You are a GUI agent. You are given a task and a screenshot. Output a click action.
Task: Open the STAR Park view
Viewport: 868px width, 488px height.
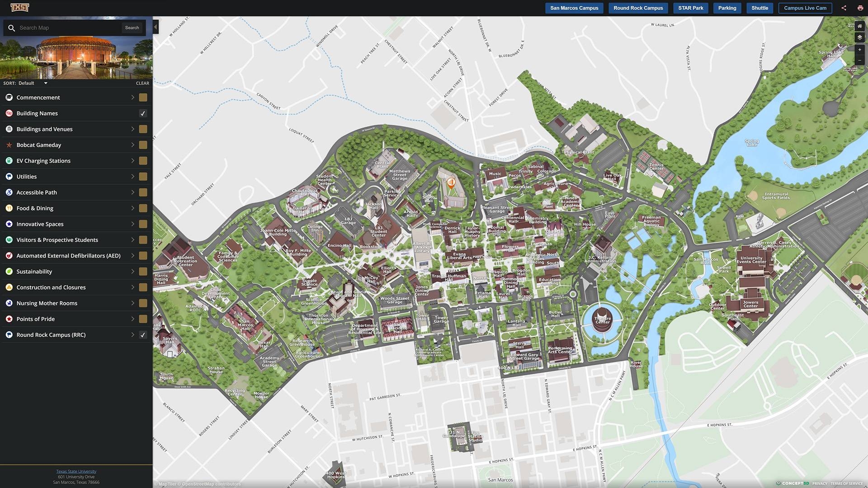click(x=690, y=8)
